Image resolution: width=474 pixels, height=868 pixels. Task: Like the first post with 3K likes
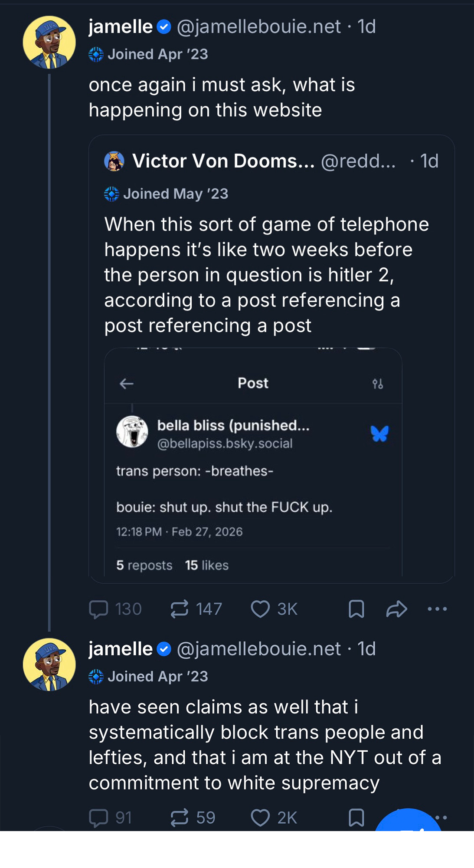pyautogui.click(x=261, y=609)
